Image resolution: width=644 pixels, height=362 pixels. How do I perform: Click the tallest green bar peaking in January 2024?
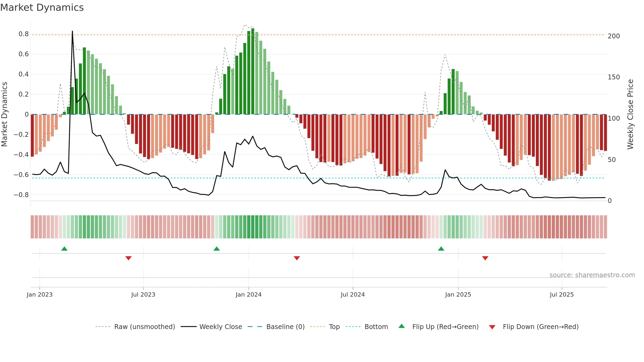[x=253, y=71]
